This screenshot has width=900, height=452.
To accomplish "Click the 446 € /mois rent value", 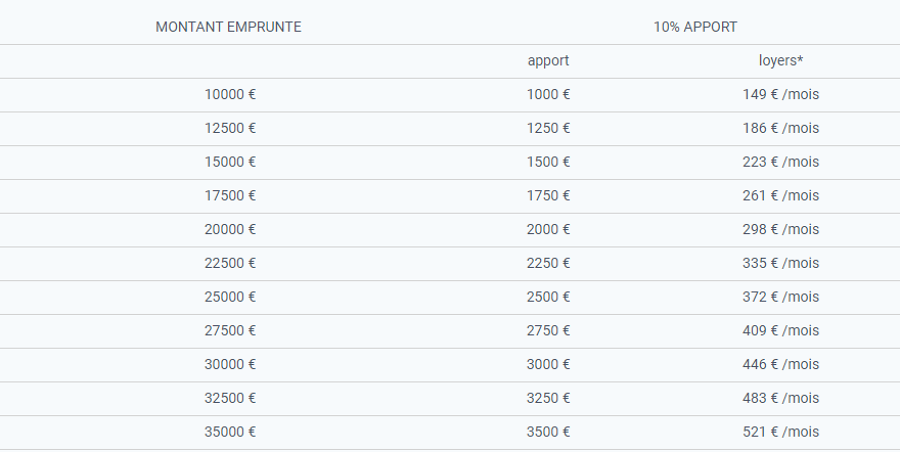I will point(781,365).
